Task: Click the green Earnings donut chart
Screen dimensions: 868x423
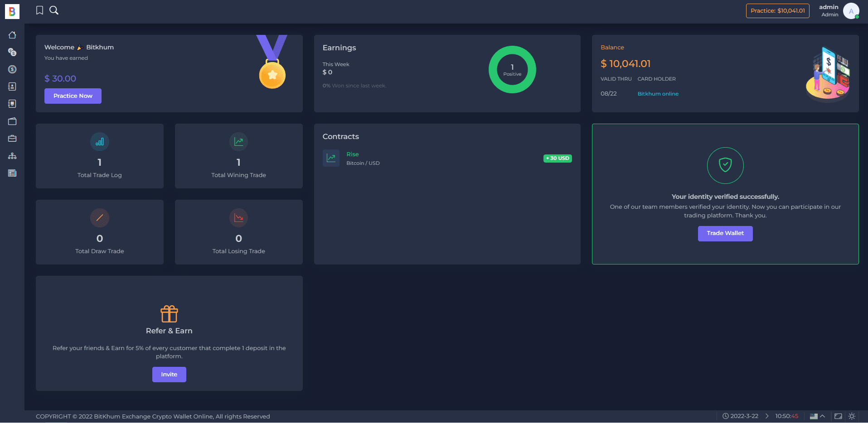Action: (512, 70)
